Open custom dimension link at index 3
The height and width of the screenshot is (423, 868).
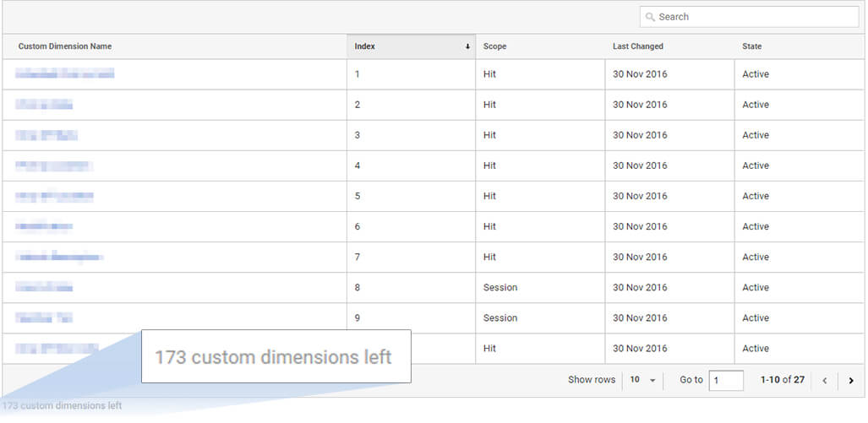pos(46,135)
